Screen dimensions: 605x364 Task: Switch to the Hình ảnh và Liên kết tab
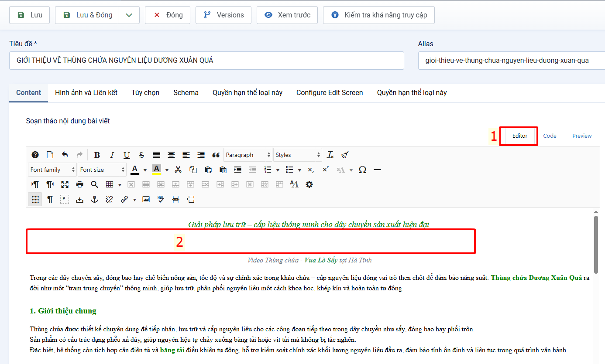click(86, 93)
